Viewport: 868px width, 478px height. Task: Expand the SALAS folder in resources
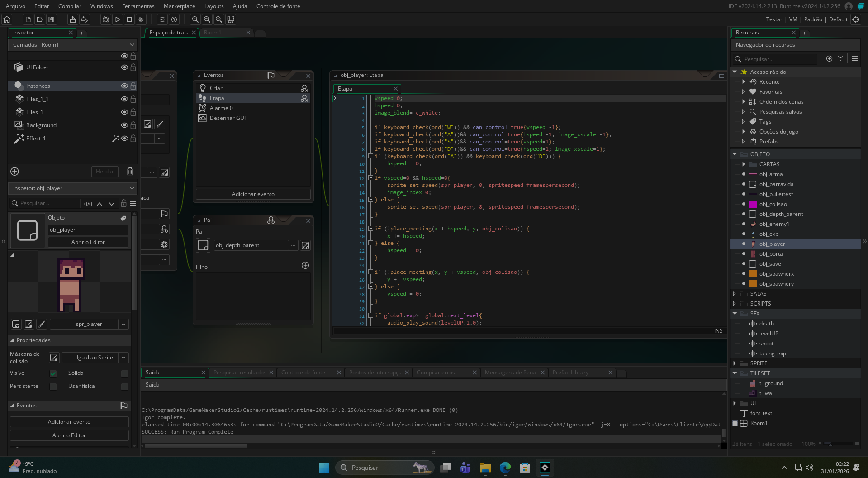pos(735,294)
